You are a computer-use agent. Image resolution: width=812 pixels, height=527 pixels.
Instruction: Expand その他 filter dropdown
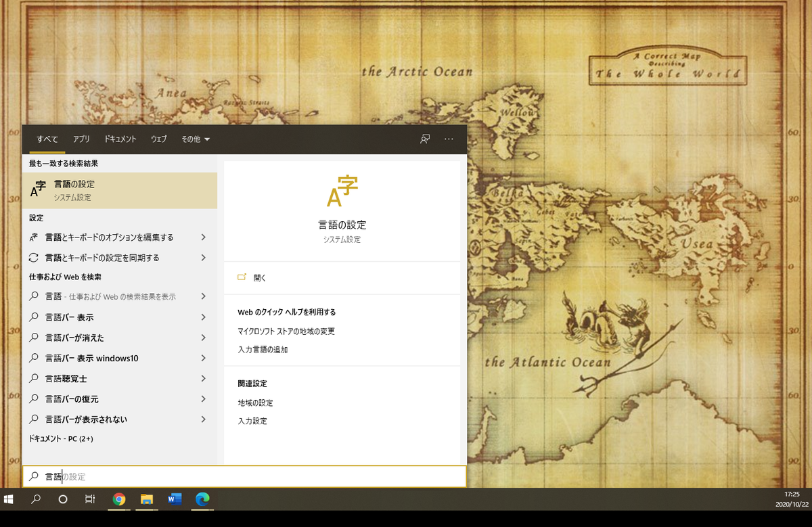coord(196,139)
